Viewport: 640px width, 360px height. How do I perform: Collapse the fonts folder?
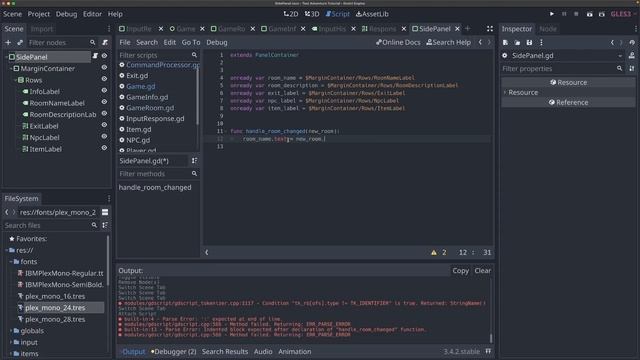click(11, 262)
